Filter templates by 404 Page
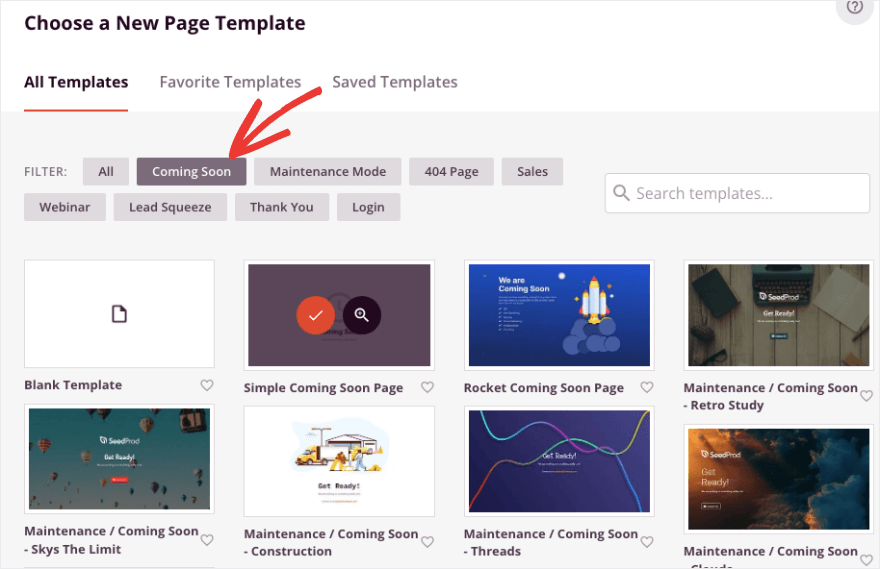This screenshot has width=880, height=569. pos(451,172)
